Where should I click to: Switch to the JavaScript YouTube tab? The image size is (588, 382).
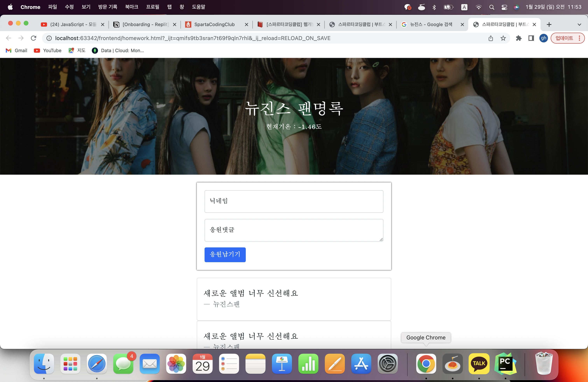pos(73,25)
